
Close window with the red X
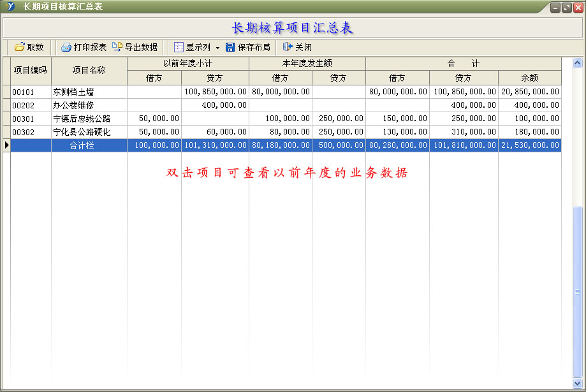point(578,8)
